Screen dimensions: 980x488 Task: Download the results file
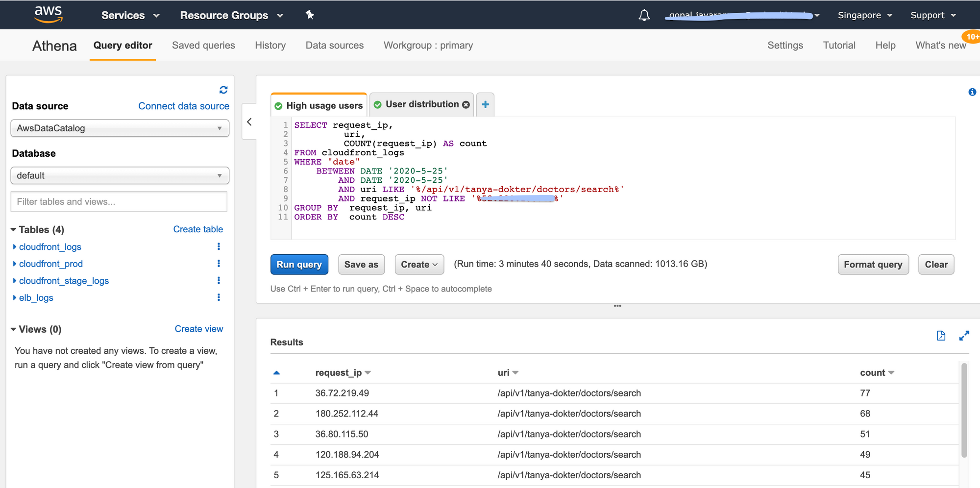(x=941, y=336)
